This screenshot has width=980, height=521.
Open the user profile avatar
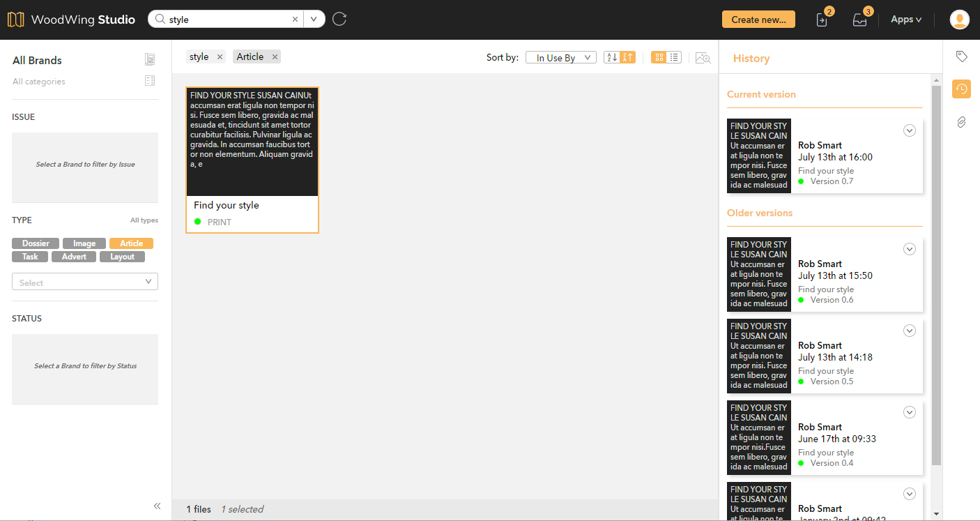tap(960, 20)
